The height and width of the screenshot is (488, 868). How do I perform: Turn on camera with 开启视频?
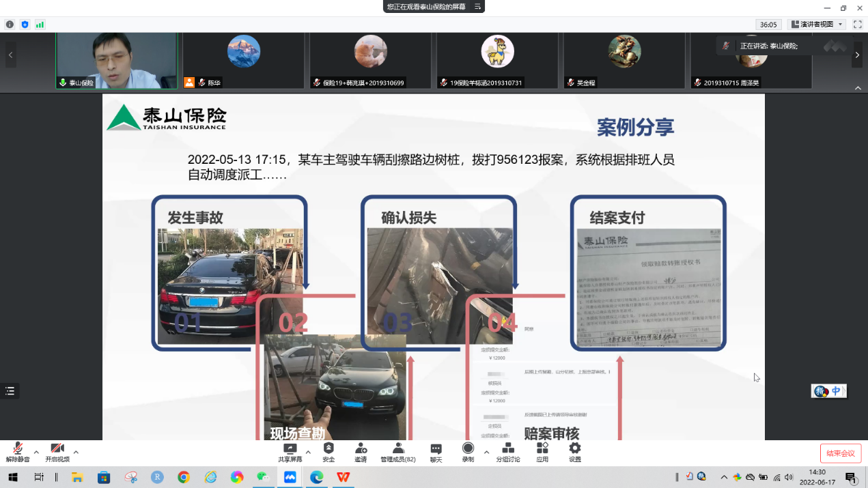tap(57, 452)
